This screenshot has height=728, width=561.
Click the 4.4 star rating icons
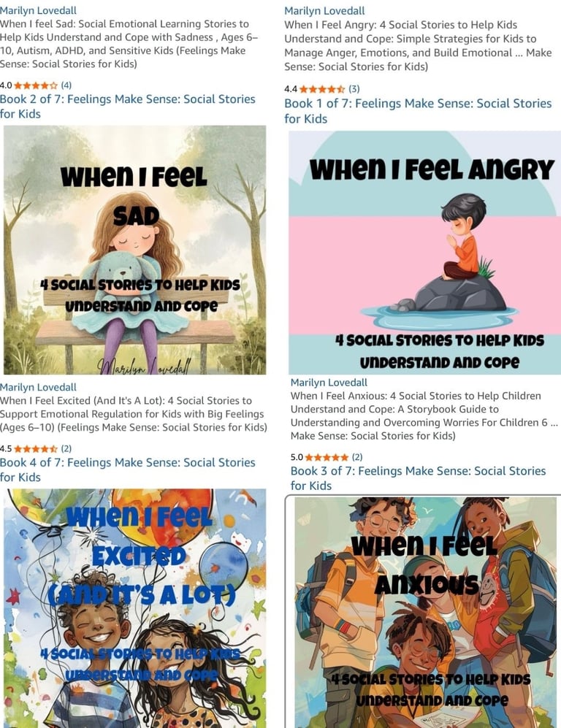pos(322,89)
